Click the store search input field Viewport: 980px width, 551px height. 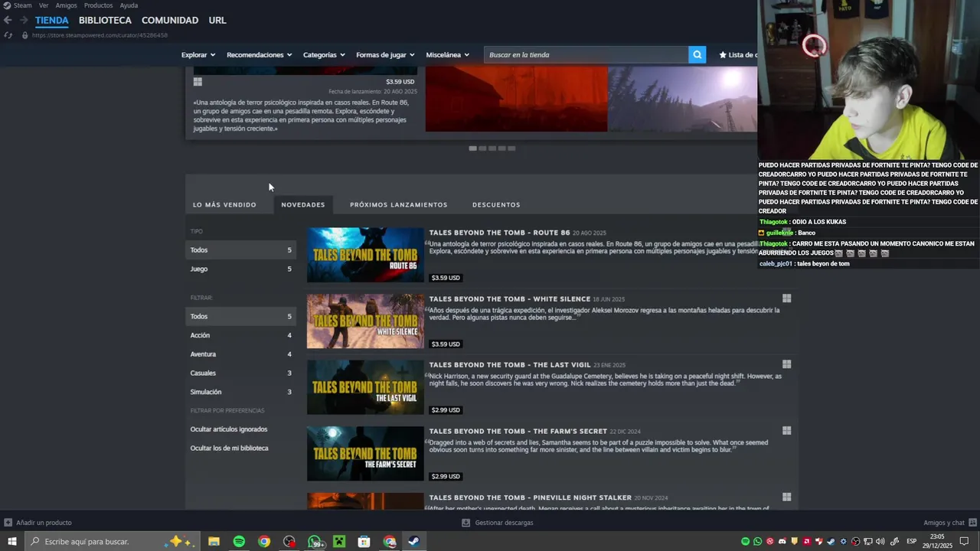pyautogui.click(x=586, y=54)
